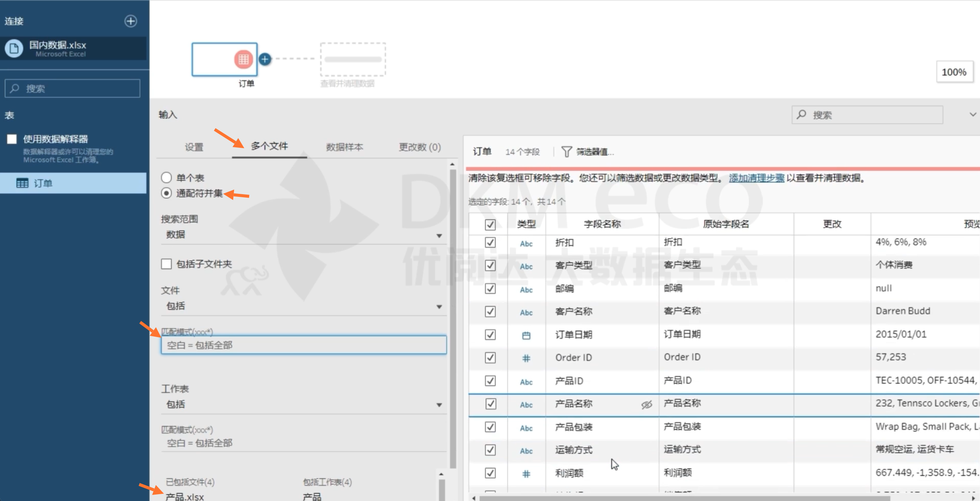Click the number type icon for Order ID

click(x=526, y=358)
